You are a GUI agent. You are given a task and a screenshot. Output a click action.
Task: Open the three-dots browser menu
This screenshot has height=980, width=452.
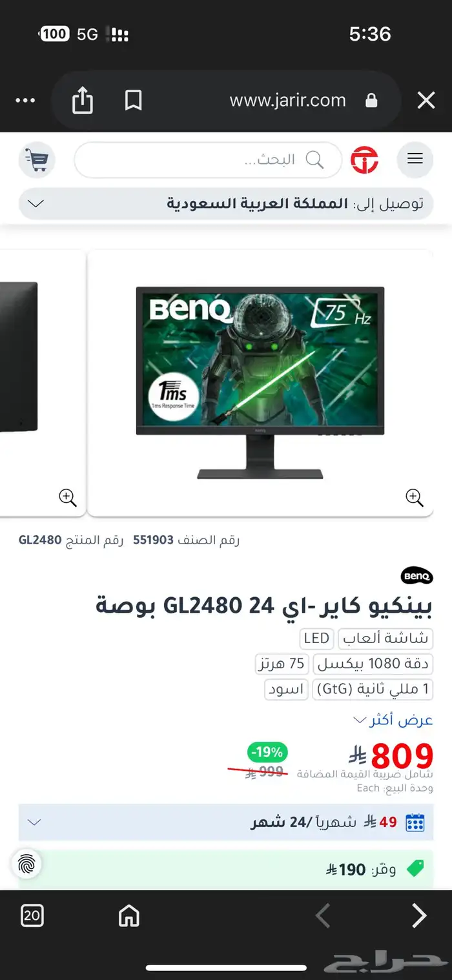pyautogui.click(x=25, y=101)
